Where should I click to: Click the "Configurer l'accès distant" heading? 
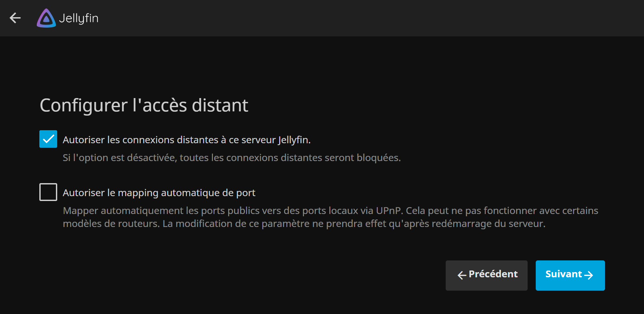(x=144, y=105)
